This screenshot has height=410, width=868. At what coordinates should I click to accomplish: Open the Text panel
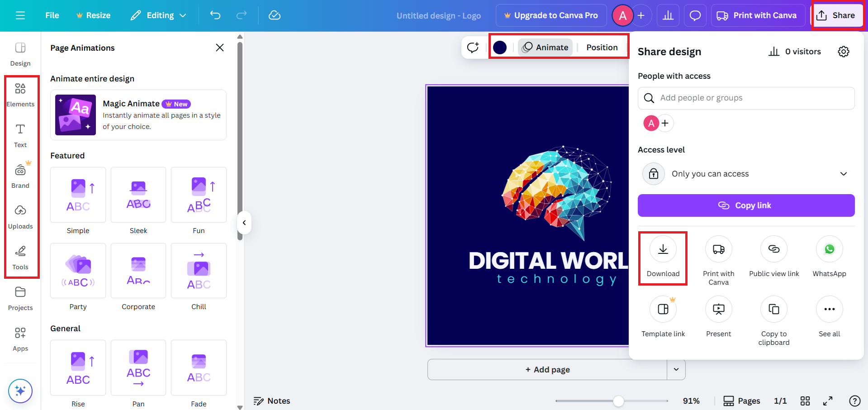click(20, 134)
